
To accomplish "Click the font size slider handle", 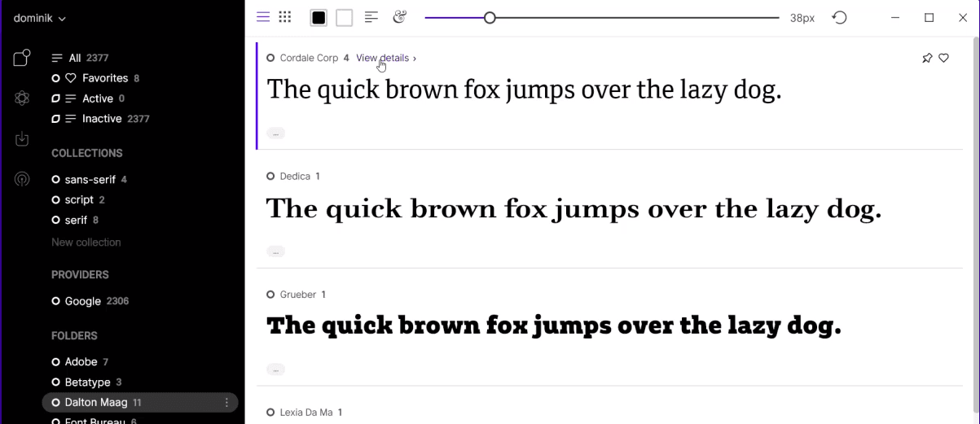I will tap(490, 18).
